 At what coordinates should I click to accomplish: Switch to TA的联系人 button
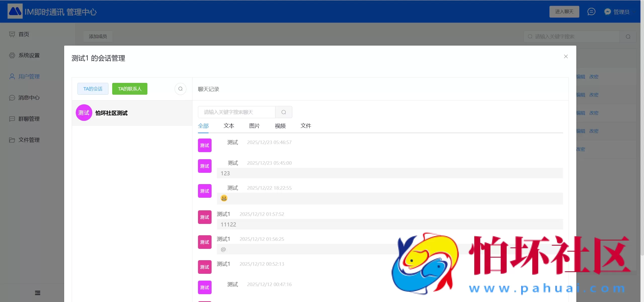(130, 89)
